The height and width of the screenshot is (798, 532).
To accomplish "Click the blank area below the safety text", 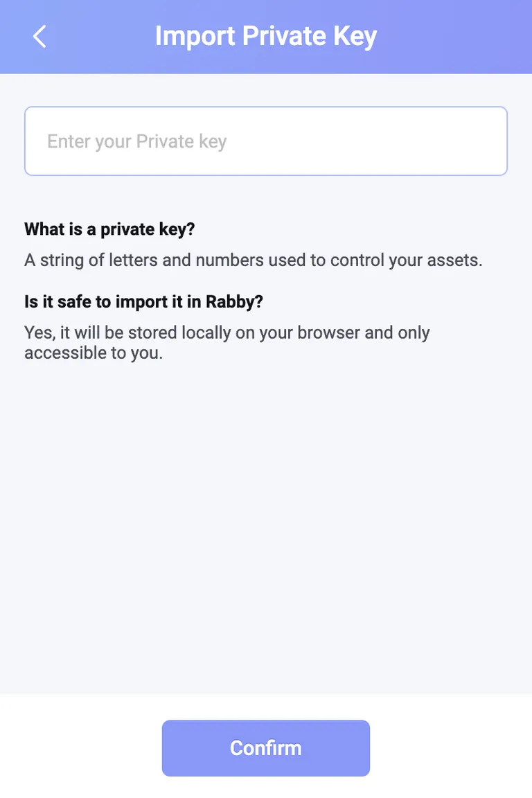I will 266,524.
